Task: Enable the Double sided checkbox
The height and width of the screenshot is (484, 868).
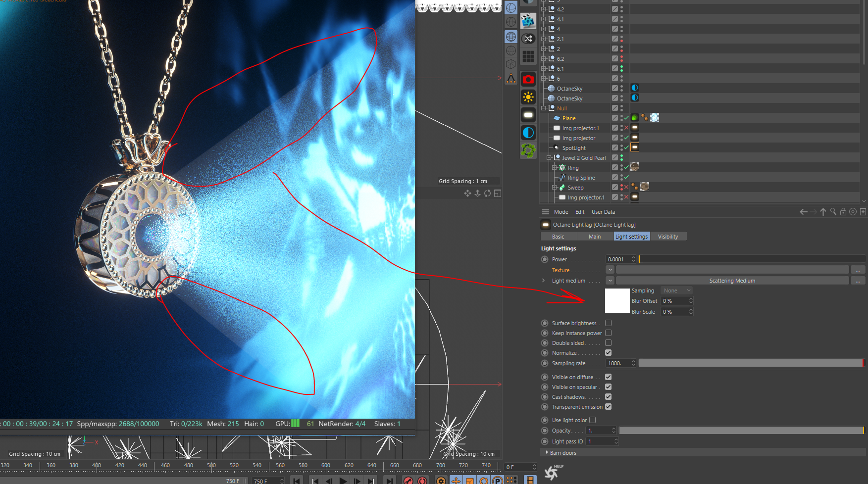Action: [609, 343]
